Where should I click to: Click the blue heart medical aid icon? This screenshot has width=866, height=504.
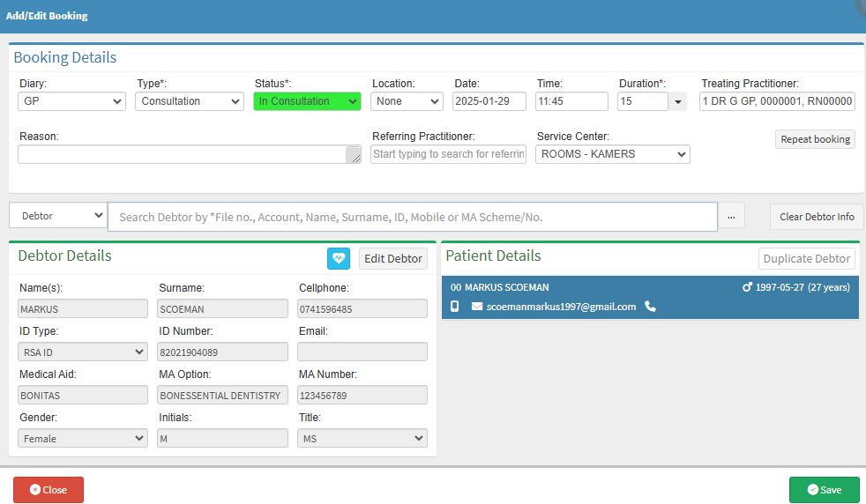339,258
